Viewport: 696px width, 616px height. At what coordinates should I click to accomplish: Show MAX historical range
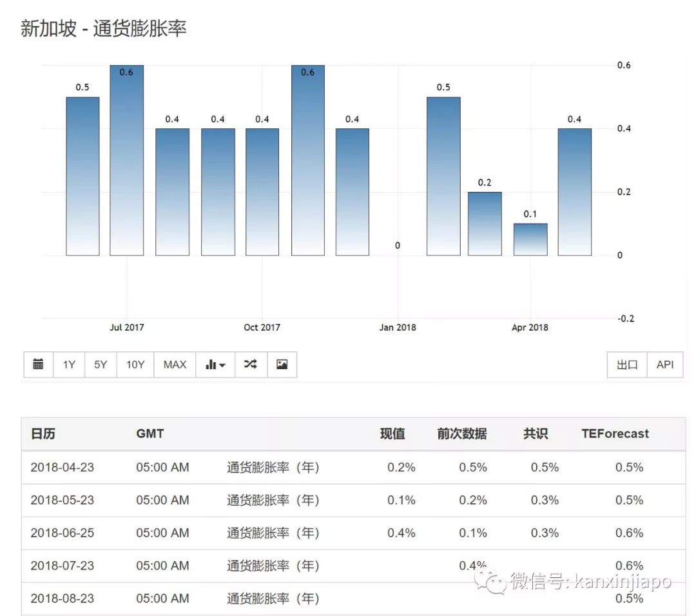click(175, 365)
